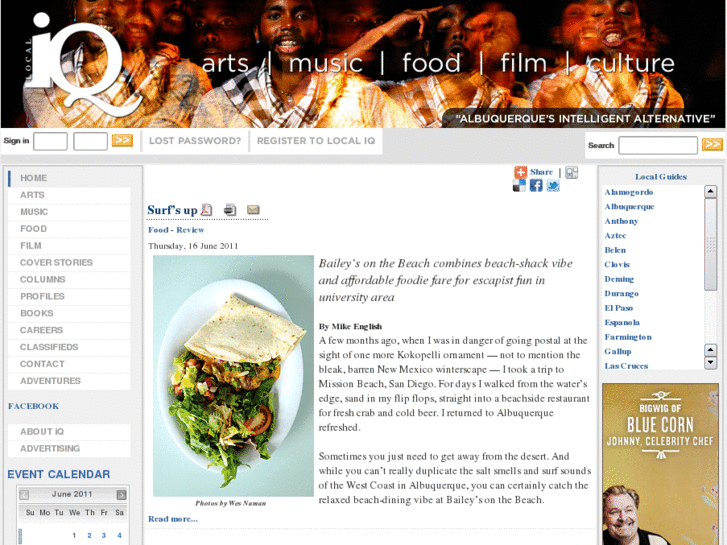Screen dimensions: 727x545
Task: Open Register to Local iQ link
Action: 316,141
